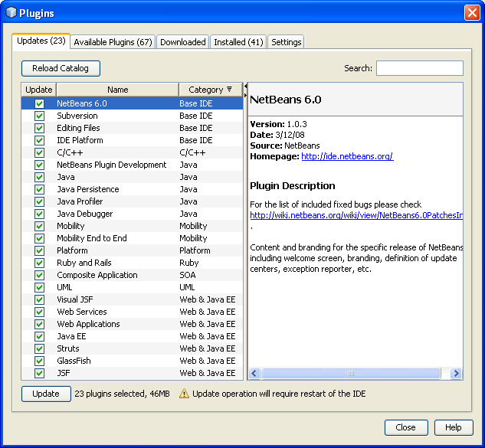Deselect the Ruby and Rails checkbox
Image resolution: width=485 pixels, height=448 pixels.
[x=39, y=263]
